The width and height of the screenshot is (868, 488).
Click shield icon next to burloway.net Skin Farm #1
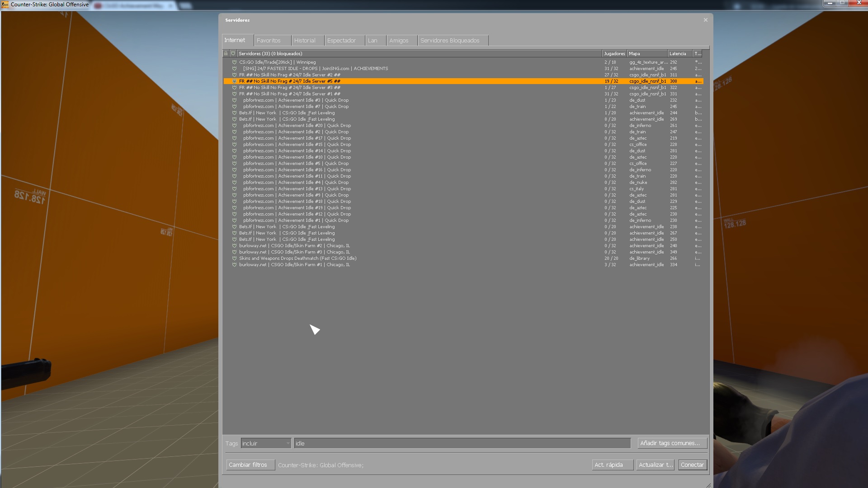234,265
